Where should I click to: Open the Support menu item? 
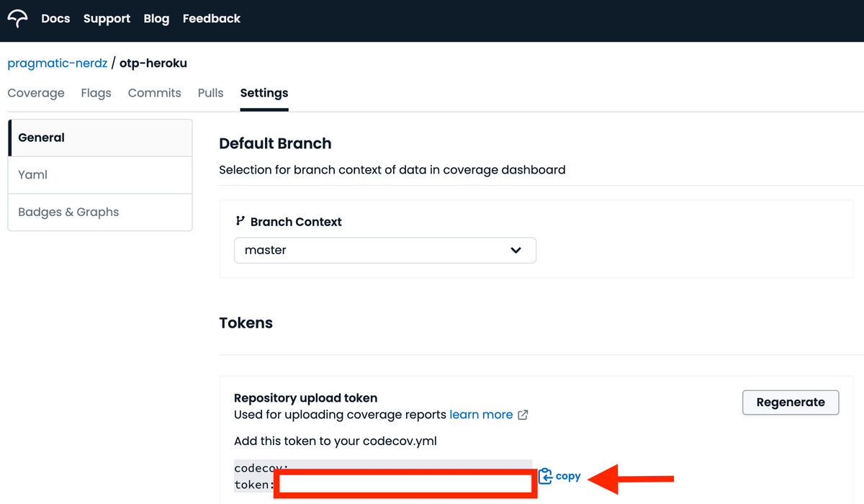[107, 19]
